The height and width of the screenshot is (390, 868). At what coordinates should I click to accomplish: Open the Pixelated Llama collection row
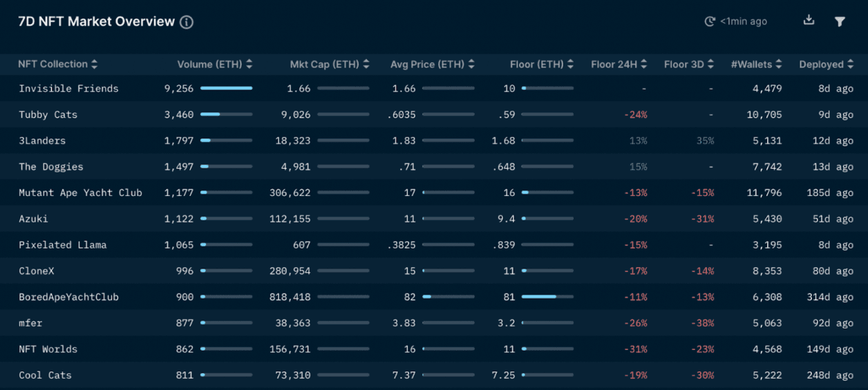(434, 245)
